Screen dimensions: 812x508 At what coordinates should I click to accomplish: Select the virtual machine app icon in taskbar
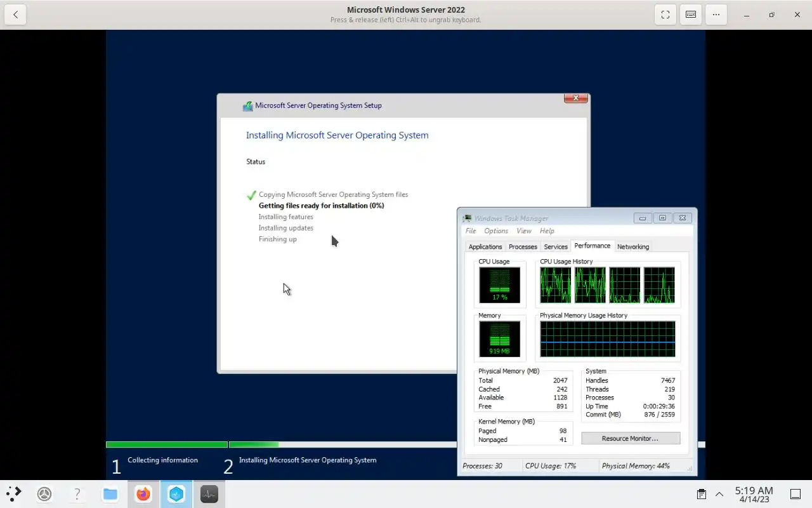coord(176,494)
